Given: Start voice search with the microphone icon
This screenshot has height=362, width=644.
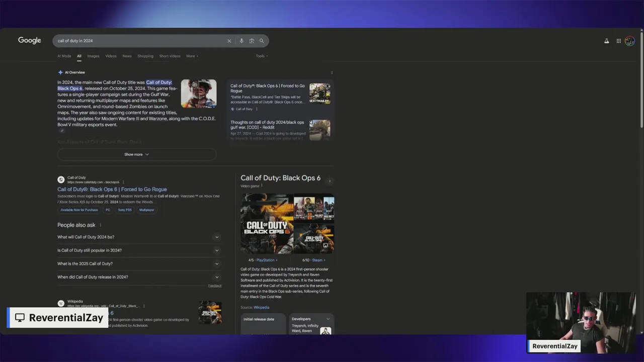Looking at the screenshot, I should tap(242, 41).
